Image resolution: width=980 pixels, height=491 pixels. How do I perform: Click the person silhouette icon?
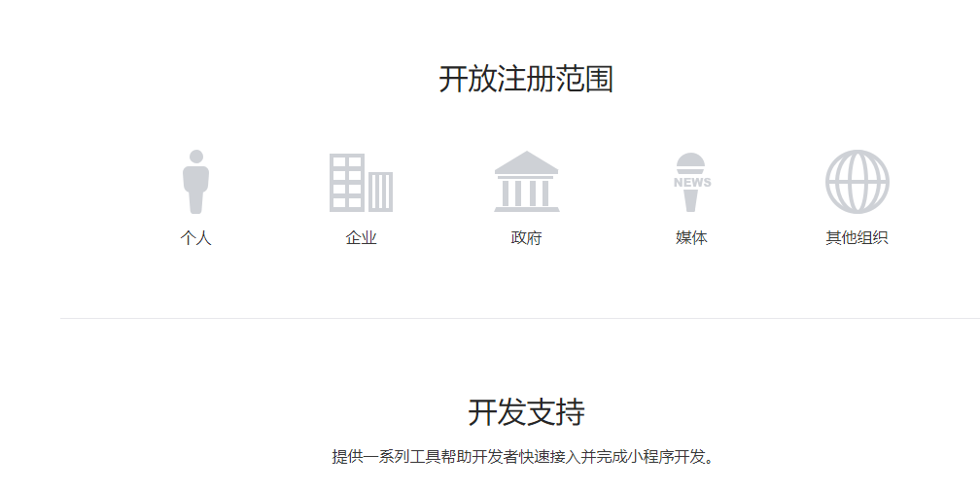pyautogui.click(x=195, y=182)
